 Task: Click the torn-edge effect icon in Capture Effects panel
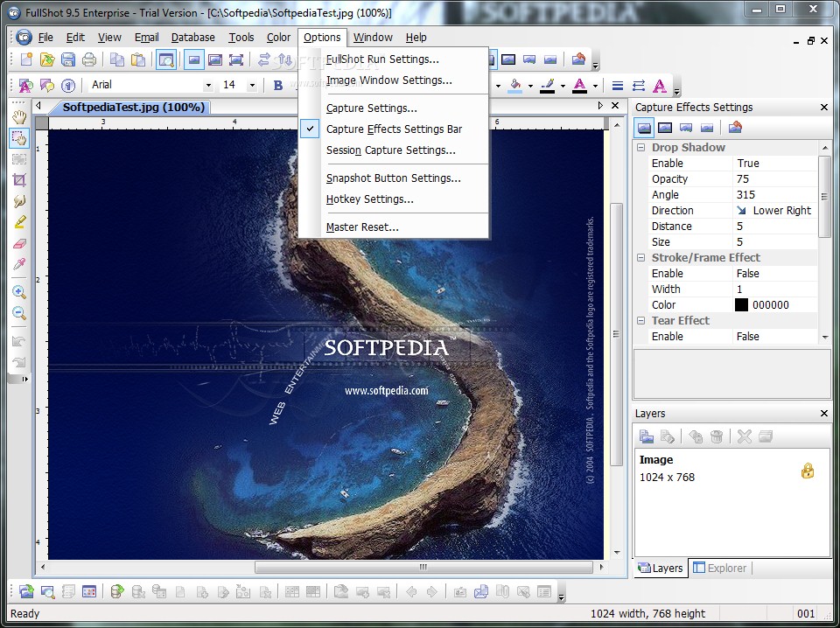click(685, 128)
